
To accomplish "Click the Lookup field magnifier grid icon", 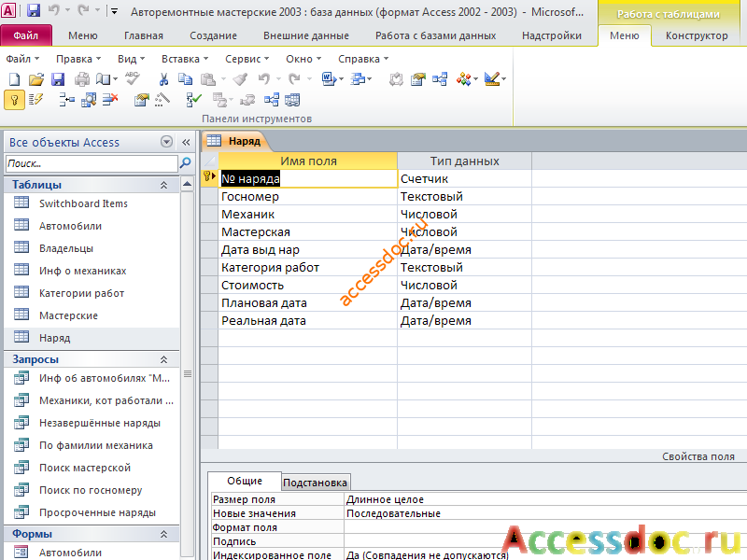I will click(89, 100).
